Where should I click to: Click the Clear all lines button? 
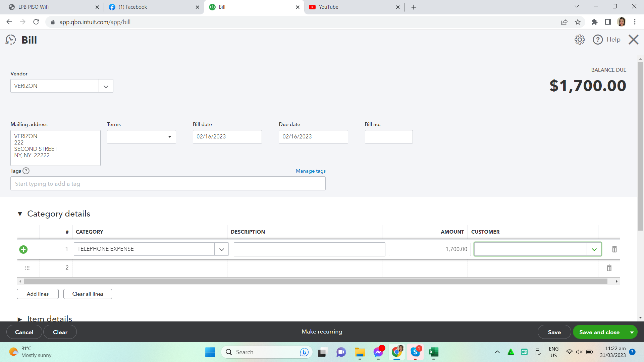click(88, 294)
